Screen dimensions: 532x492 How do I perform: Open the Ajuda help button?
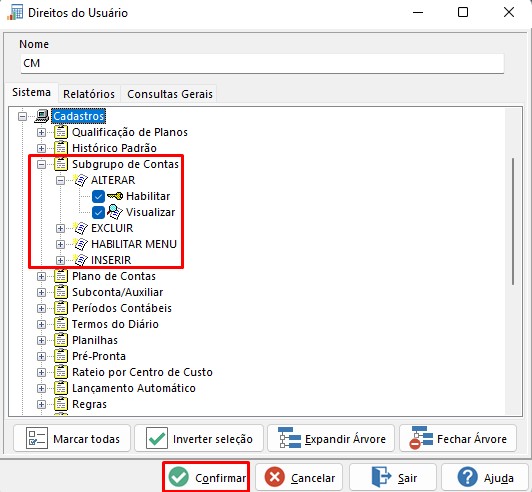pyautogui.click(x=485, y=477)
